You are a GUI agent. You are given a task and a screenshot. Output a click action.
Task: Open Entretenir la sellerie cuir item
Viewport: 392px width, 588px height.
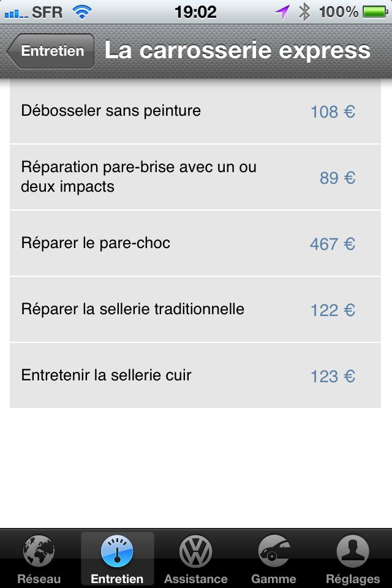pos(195,375)
